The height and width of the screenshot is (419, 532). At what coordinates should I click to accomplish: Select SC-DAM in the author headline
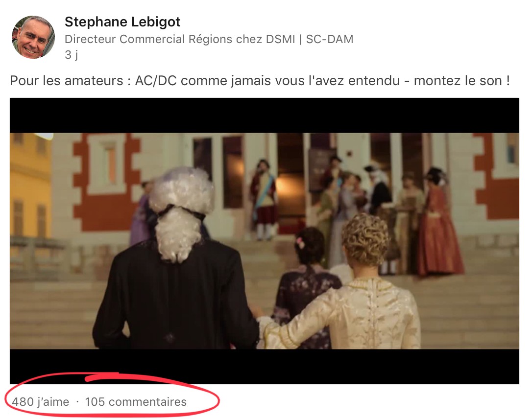(x=330, y=39)
